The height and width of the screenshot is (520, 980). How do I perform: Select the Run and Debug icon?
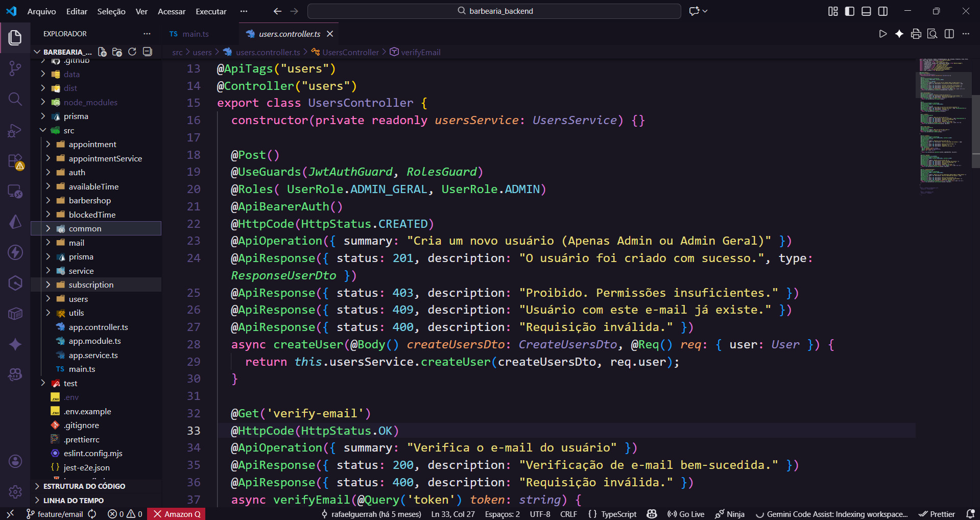(x=15, y=130)
